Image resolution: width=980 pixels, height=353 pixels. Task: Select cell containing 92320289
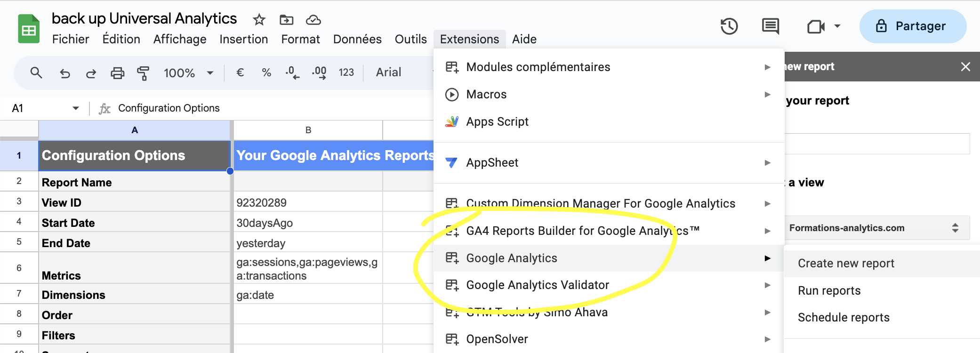pyautogui.click(x=308, y=202)
